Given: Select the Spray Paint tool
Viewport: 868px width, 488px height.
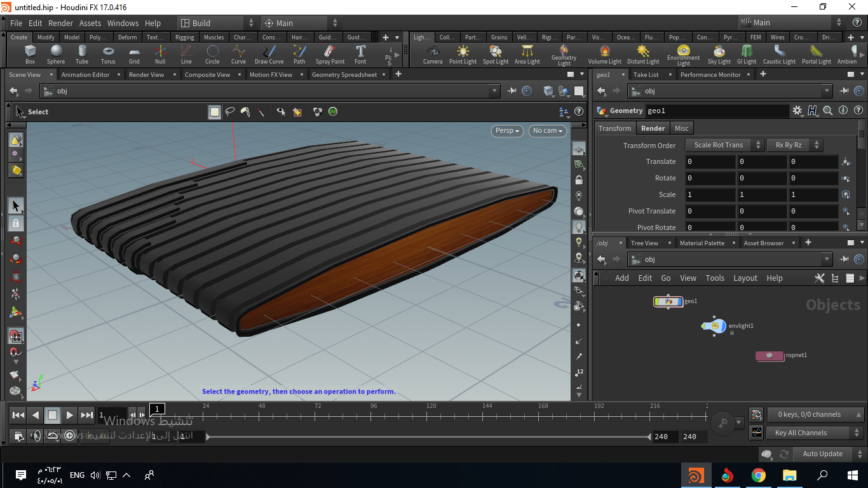Looking at the screenshot, I should [x=330, y=54].
